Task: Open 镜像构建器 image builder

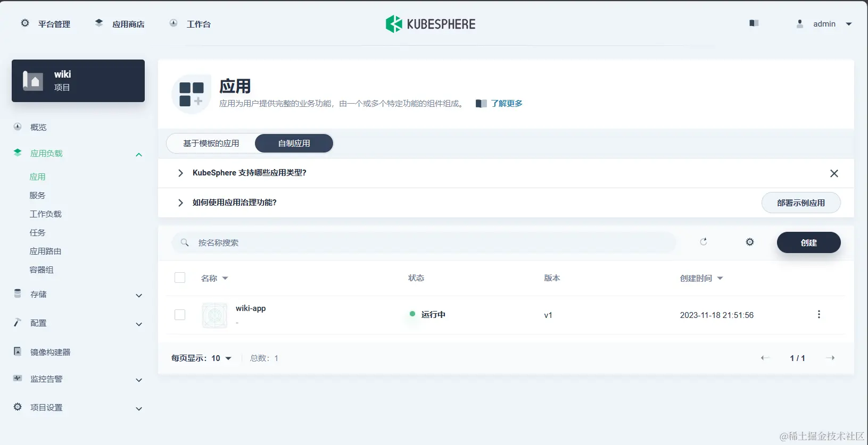Action: (x=50, y=352)
